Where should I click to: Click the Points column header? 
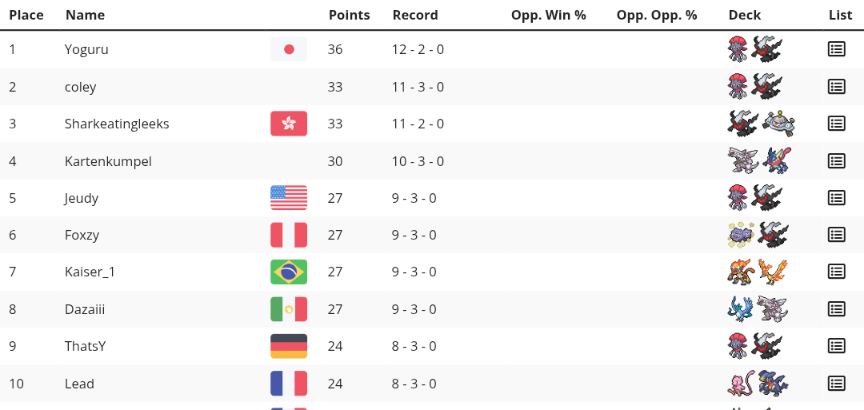[x=349, y=15]
